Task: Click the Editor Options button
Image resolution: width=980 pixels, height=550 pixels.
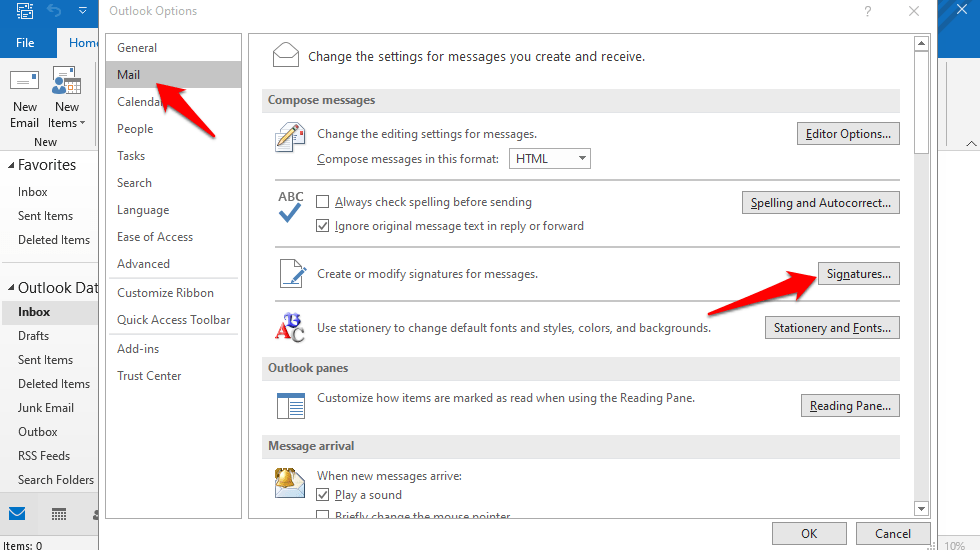Action: (848, 134)
